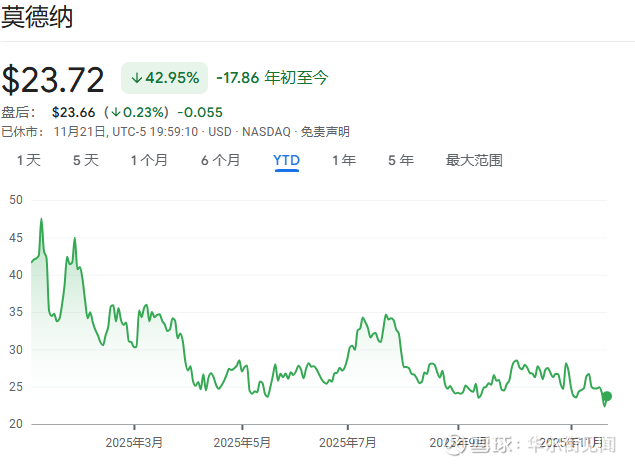Click the after-hours 0.23% change

[136, 112]
